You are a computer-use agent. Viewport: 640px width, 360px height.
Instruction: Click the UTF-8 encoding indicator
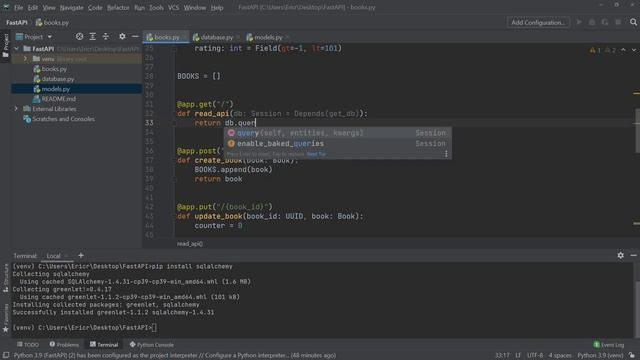point(535,356)
